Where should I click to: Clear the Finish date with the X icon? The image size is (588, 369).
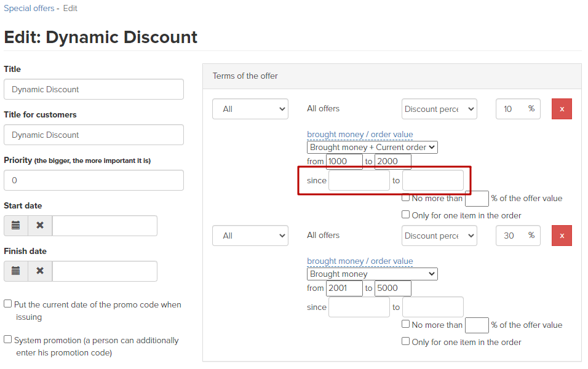point(40,271)
